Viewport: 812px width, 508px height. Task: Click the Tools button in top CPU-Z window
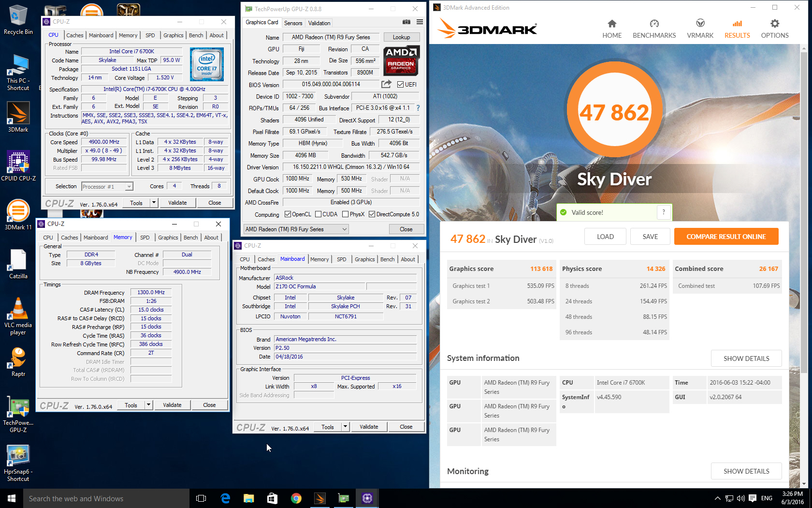[136, 203]
